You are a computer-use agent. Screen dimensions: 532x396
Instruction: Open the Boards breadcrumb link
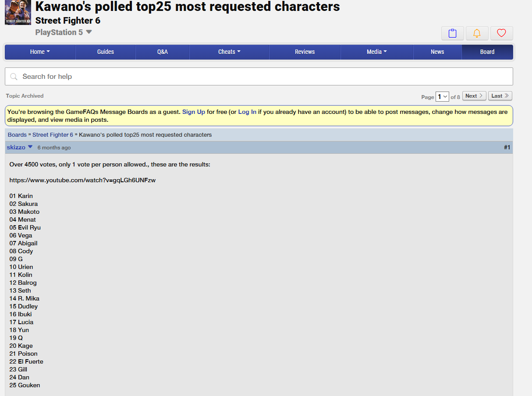tap(17, 135)
